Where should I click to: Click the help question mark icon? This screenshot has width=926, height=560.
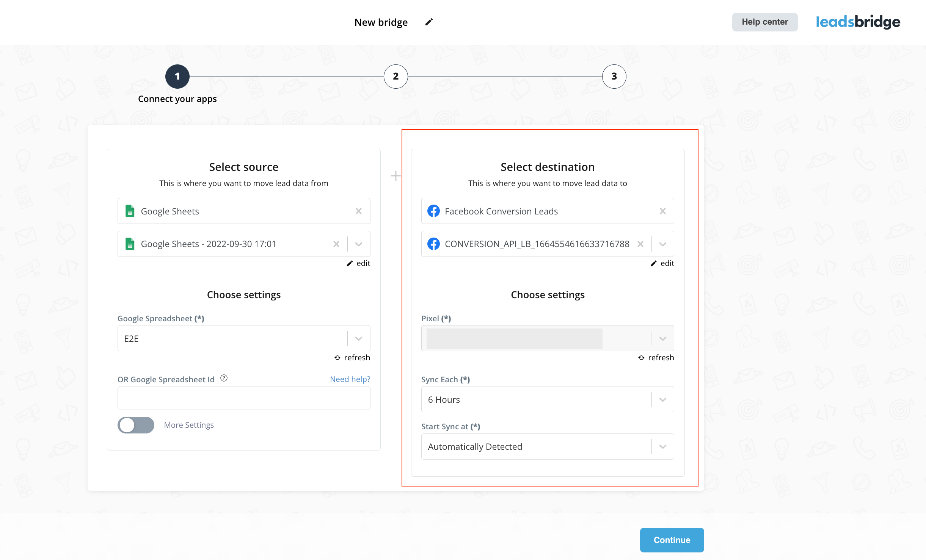pyautogui.click(x=224, y=378)
